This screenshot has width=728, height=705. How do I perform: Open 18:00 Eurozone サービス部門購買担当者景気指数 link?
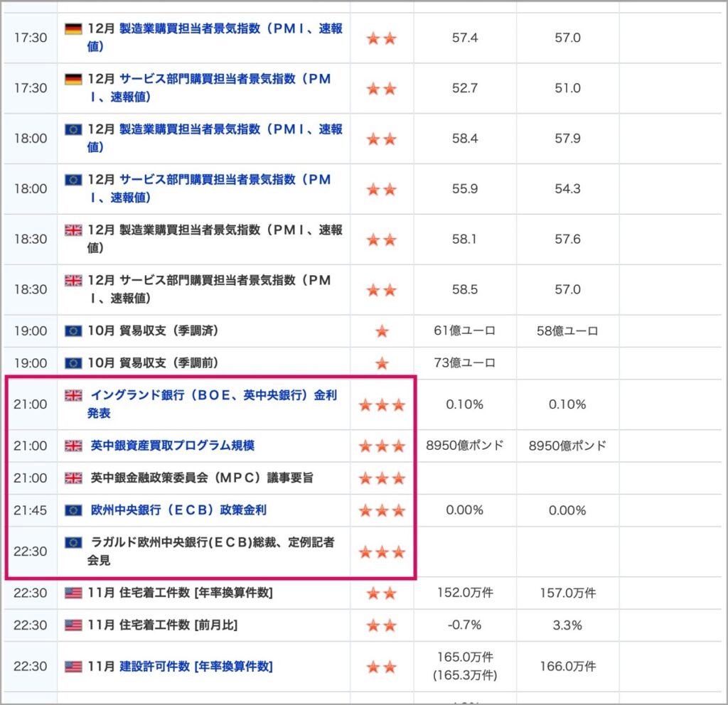pyautogui.click(x=209, y=188)
